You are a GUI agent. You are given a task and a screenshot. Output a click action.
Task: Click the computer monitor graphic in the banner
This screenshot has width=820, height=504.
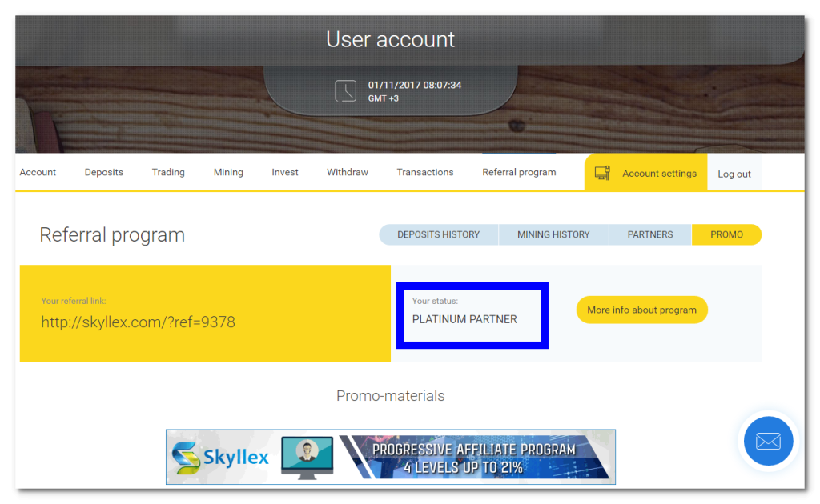pyautogui.click(x=307, y=458)
